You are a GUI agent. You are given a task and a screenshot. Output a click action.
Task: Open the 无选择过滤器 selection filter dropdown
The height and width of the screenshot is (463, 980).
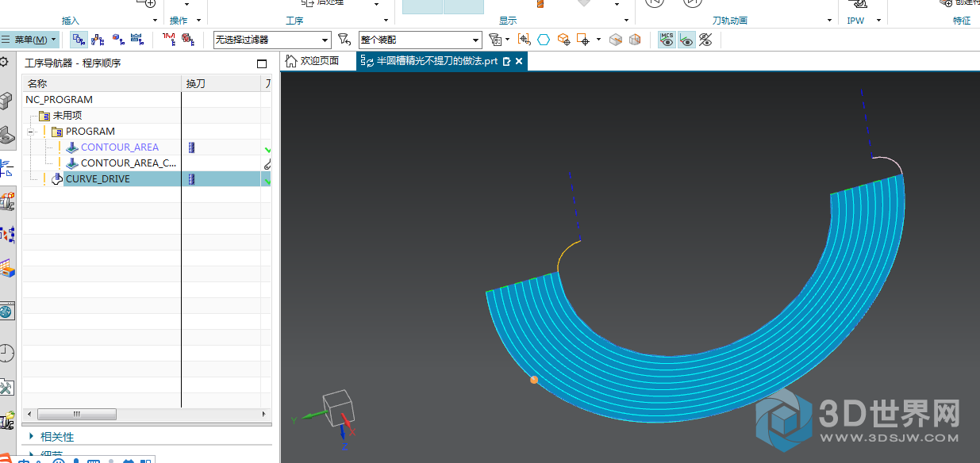(272, 40)
